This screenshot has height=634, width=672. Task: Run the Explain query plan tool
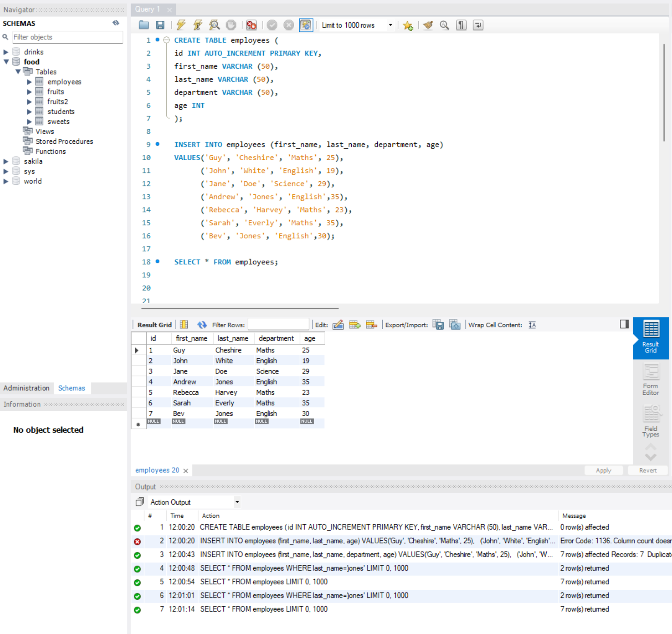click(214, 25)
